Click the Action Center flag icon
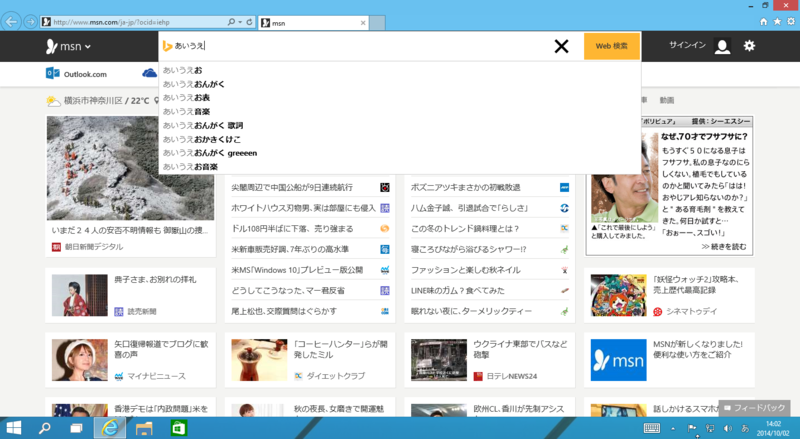 coord(692,428)
